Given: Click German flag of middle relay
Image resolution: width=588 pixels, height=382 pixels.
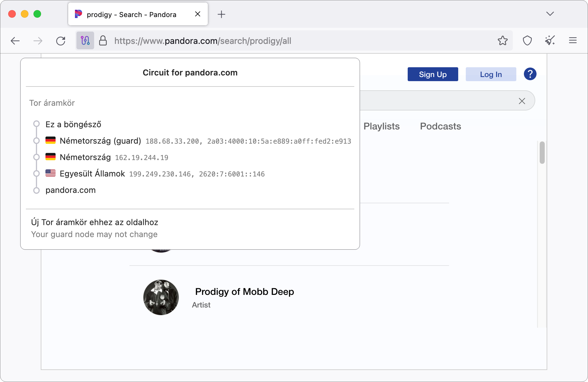Looking at the screenshot, I should (x=51, y=157).
